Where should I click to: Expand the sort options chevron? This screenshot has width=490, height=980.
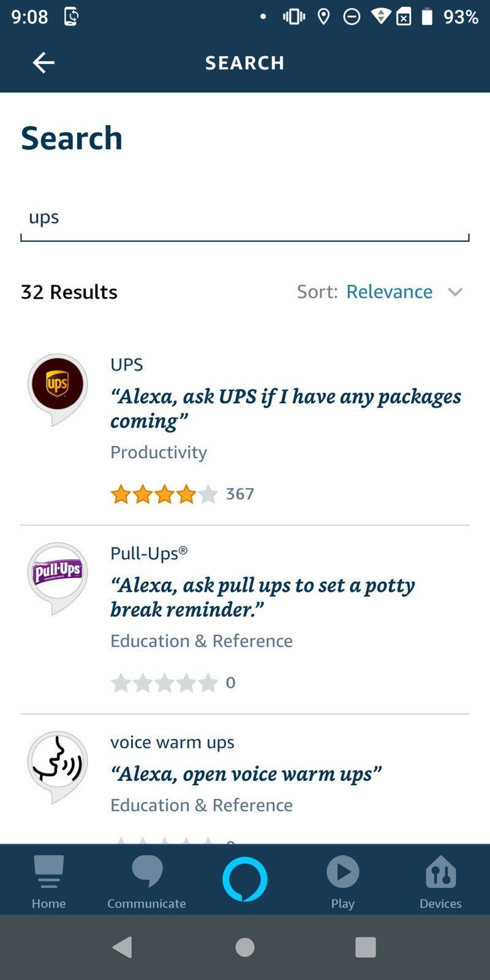[x=456, y=292]
